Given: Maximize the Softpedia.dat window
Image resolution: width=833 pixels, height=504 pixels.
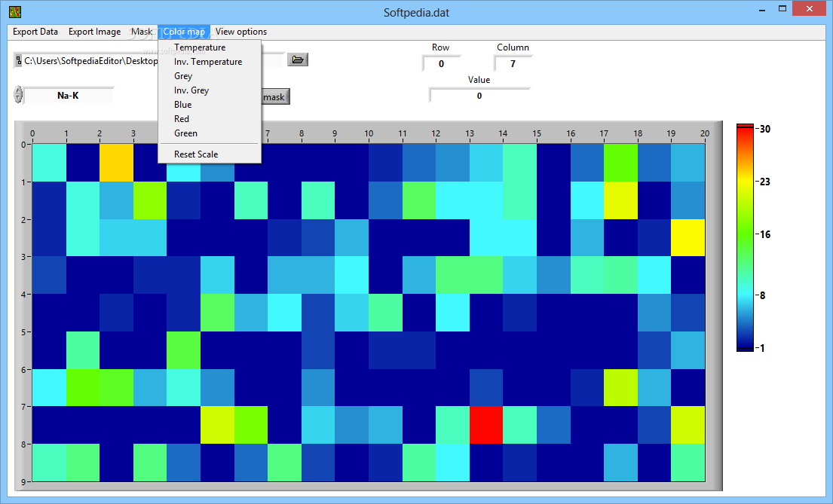Looking at the screenshot, I should 782,9.
